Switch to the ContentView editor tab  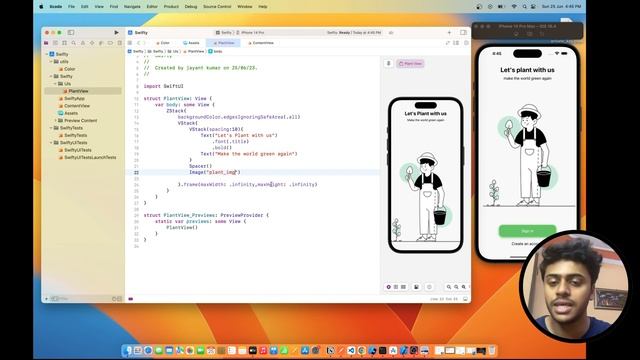[261, 43]
